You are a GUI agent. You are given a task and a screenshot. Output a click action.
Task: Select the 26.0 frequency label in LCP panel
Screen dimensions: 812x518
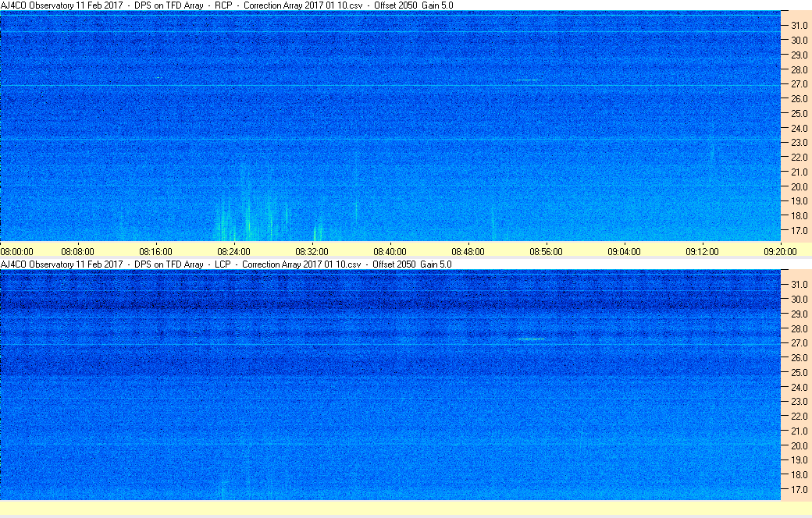(x=799, y=357)
